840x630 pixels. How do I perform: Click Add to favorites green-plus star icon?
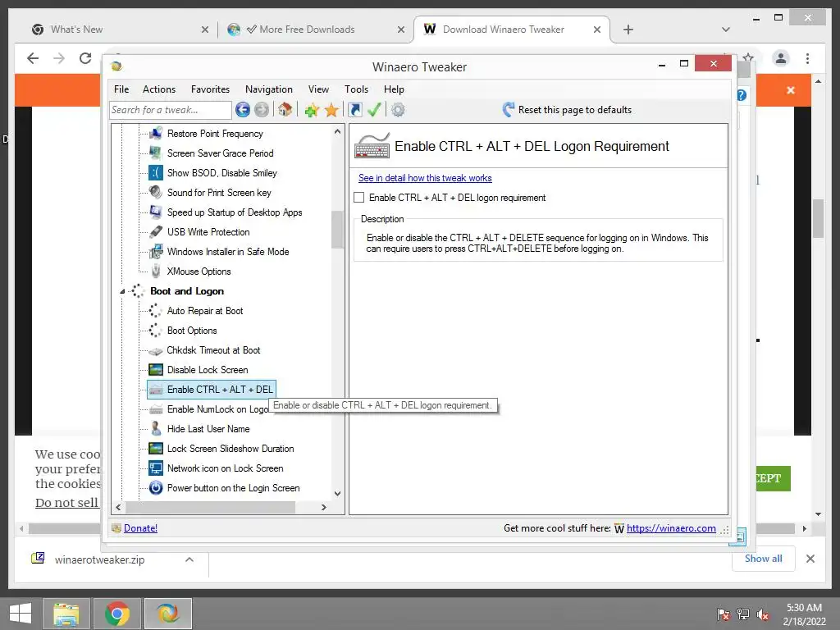pos(312,111)
